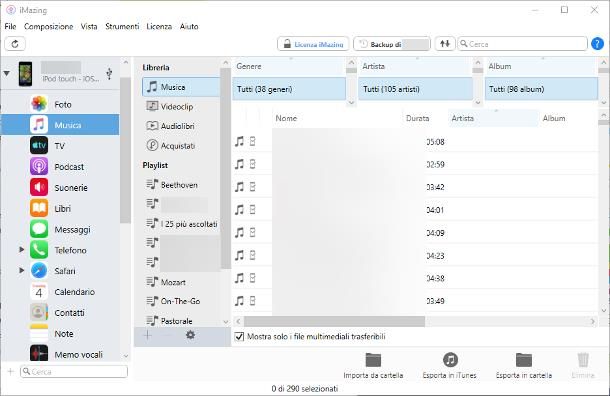The width and height of the screenshot is (610, 396).
Task: Select Tutti (96 album) filter
Action: [x=541, y=89]
